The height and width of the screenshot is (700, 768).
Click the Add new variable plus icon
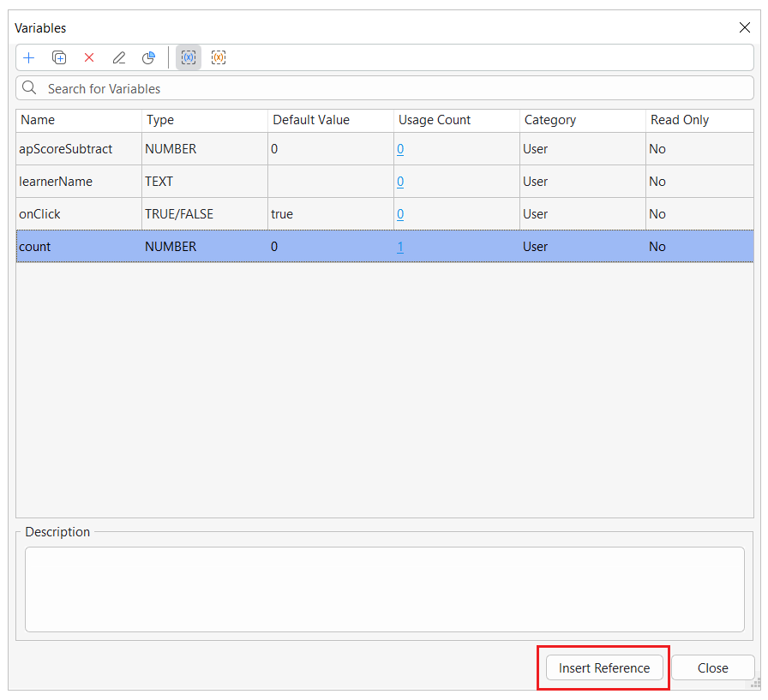click(29, 58)
